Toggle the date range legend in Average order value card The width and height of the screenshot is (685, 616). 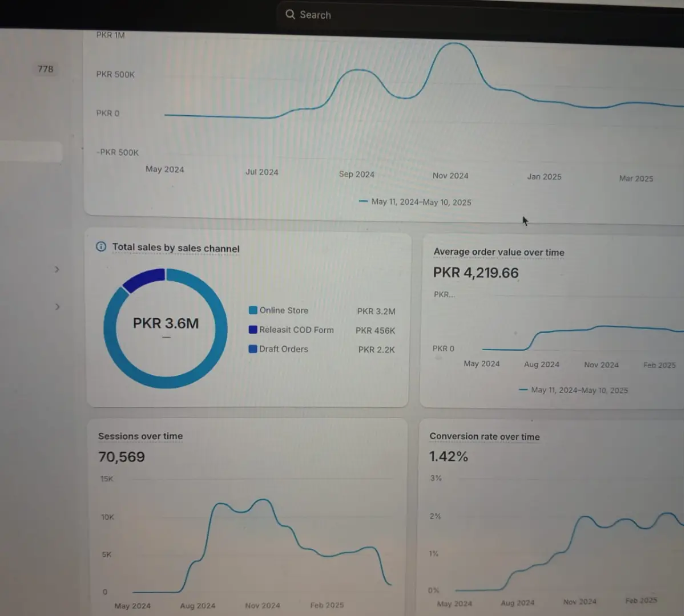tap(574, 390)
